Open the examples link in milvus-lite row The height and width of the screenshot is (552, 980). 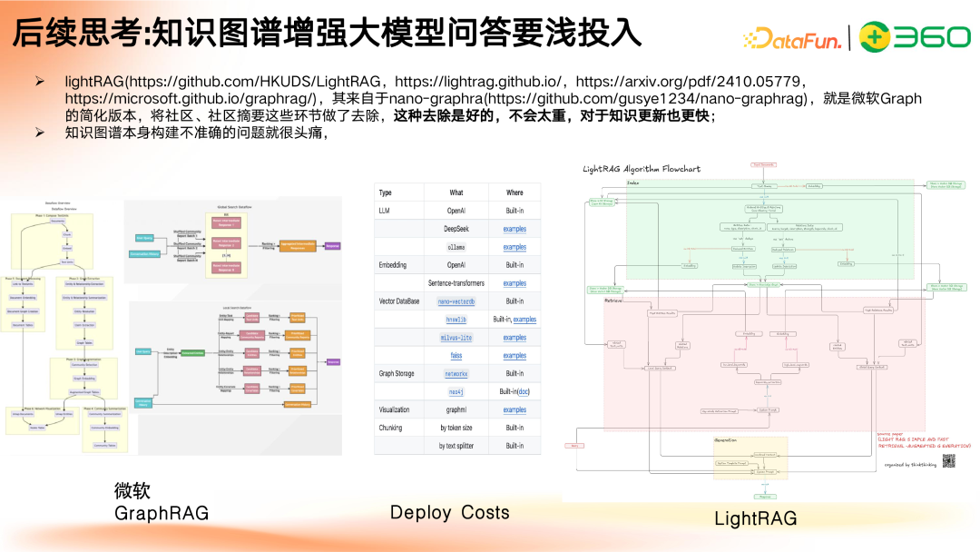click(514, 338)
